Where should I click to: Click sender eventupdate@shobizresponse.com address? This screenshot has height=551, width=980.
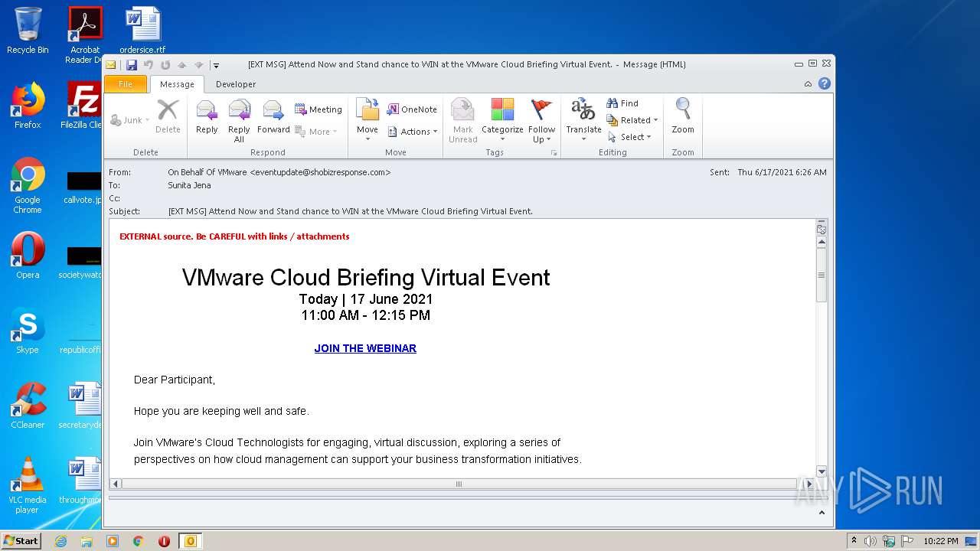pyautogui.click(x=320, y=172)
